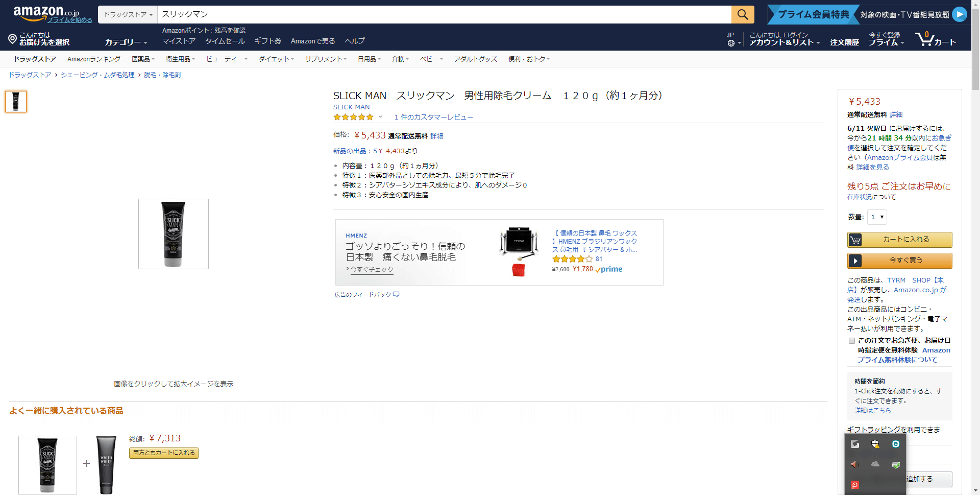Click the JP language globe icon
Viewport: 980px width, 495px height.
731,43
